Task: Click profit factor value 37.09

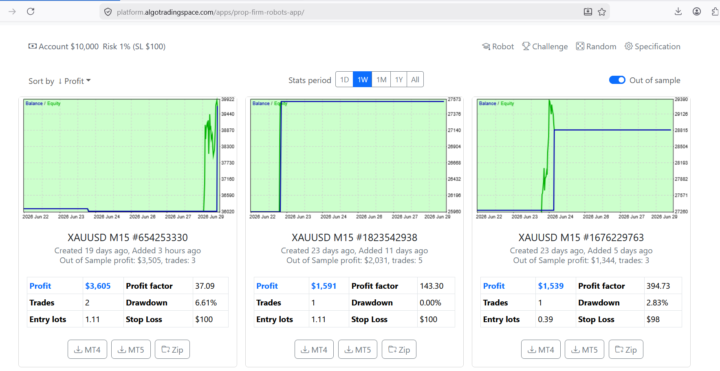Action: (205, 286)
